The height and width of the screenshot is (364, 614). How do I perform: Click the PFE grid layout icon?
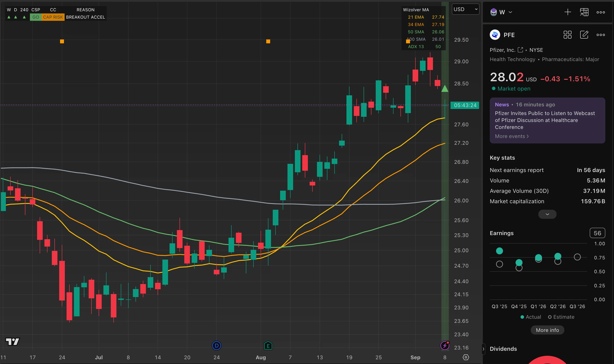tap(567, 35)
